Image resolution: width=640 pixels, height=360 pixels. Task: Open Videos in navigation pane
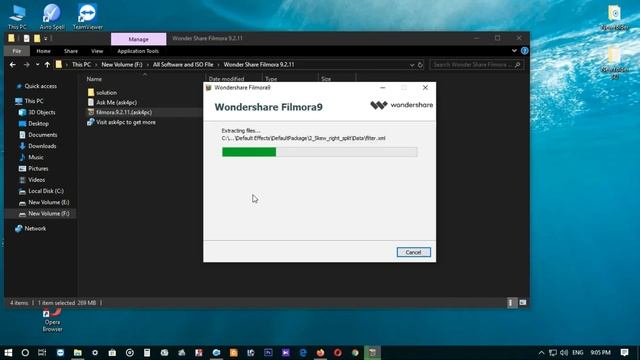click(x=36, y=180)
